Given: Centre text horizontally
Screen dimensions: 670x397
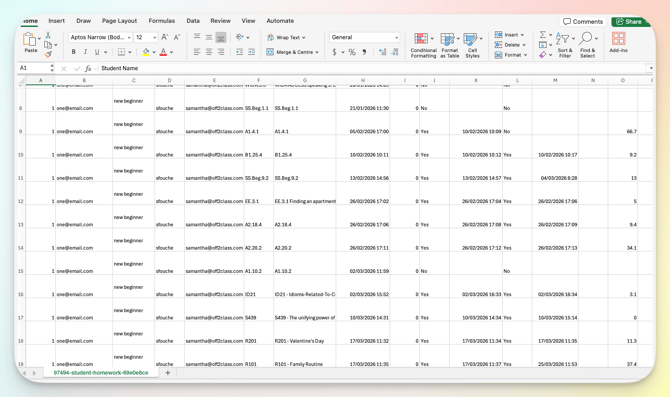Looking at the screenshot, I should [209, 52].
